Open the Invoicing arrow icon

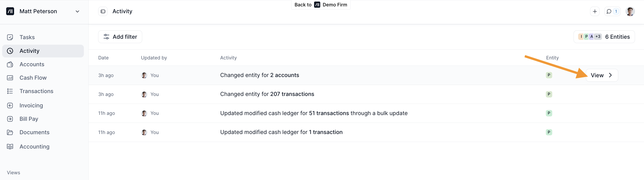tap(10, 105)
